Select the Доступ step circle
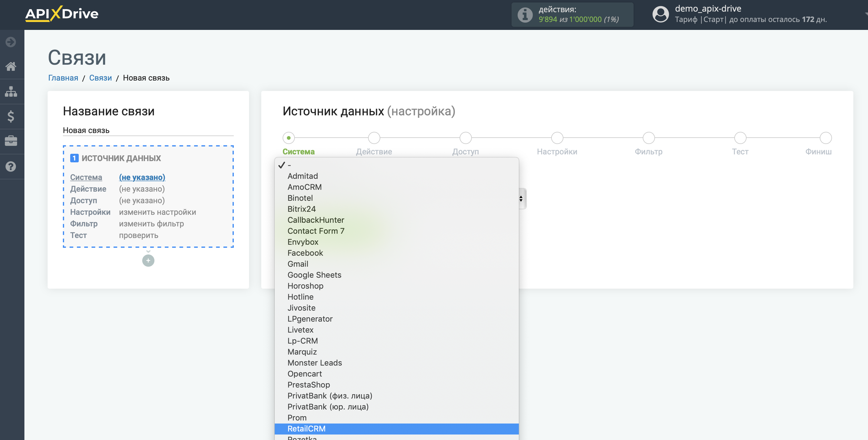 coord(465,138)
